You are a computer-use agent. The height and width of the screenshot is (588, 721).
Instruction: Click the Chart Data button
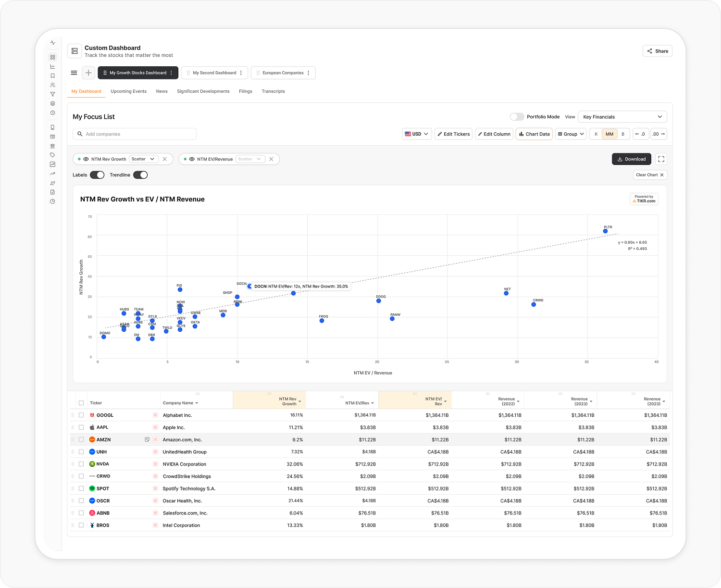coord(535,134)
